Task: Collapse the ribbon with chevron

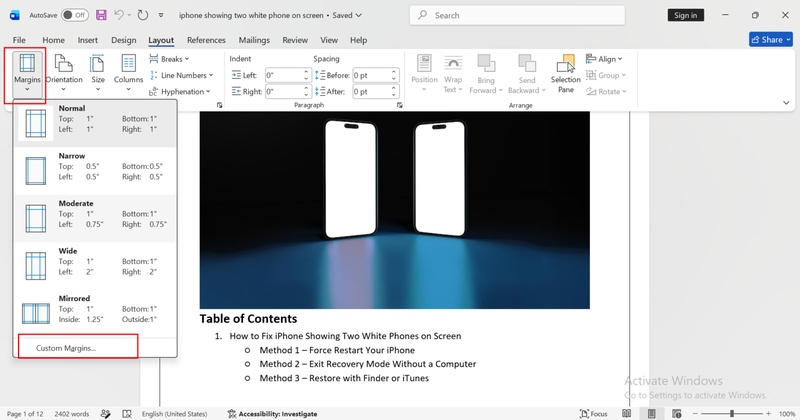Action: (786, 103)
